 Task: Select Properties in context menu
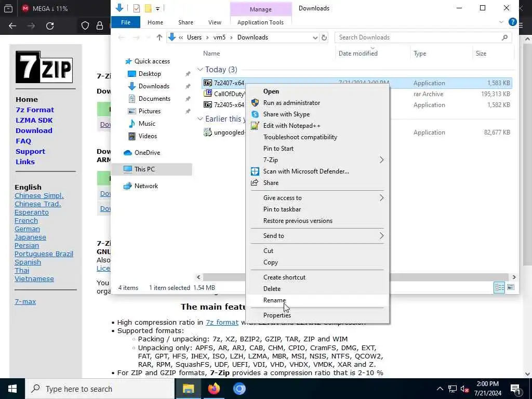point(317,315)
